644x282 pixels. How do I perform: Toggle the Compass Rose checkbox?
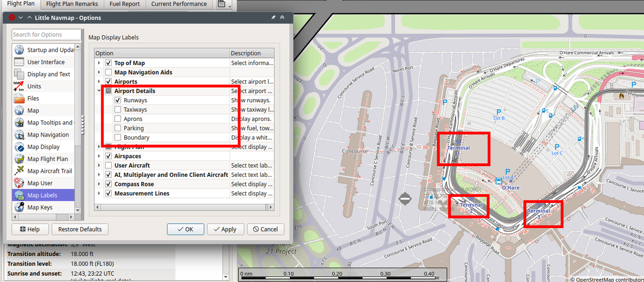[108, 184]
